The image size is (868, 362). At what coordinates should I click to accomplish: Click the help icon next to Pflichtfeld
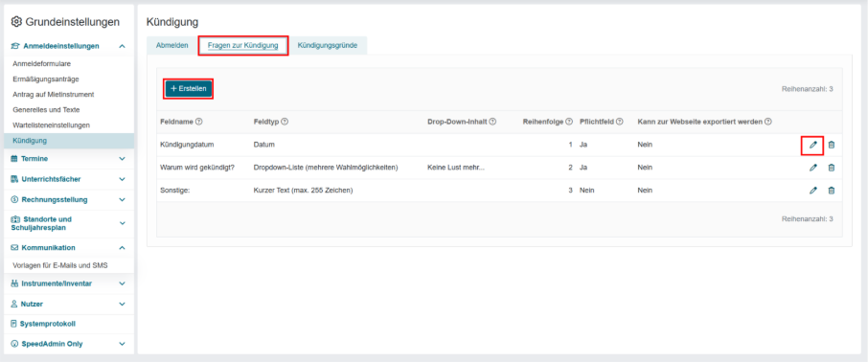tap(620, 122)
